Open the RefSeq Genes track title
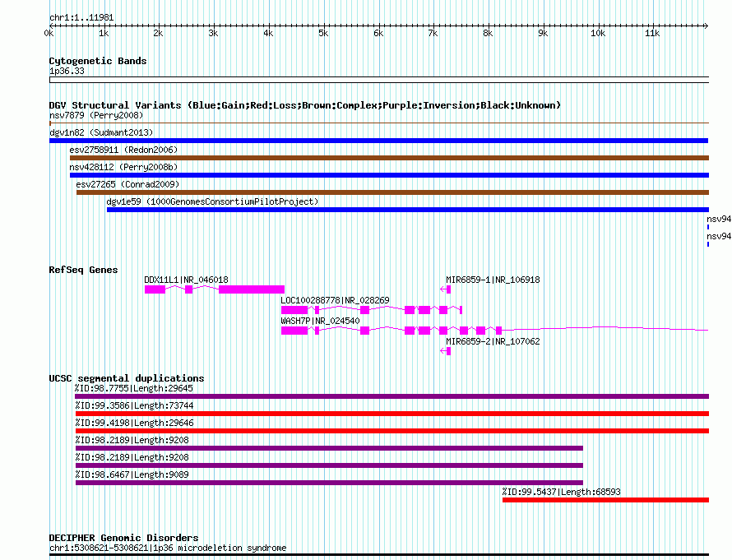The height and width of the screenshot is (560, 732). pyautogui.click(x=83, y=270)
